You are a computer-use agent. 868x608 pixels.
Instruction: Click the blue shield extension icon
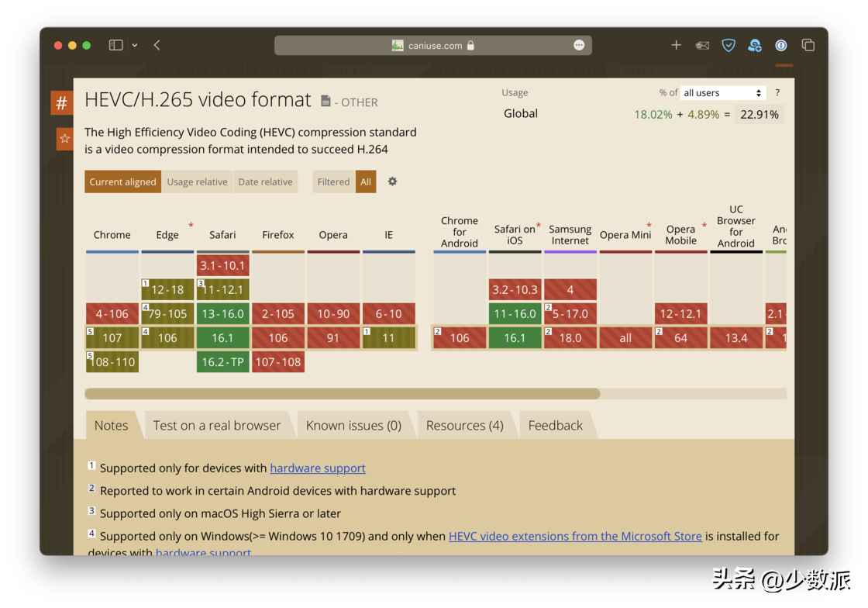point(728,45)
